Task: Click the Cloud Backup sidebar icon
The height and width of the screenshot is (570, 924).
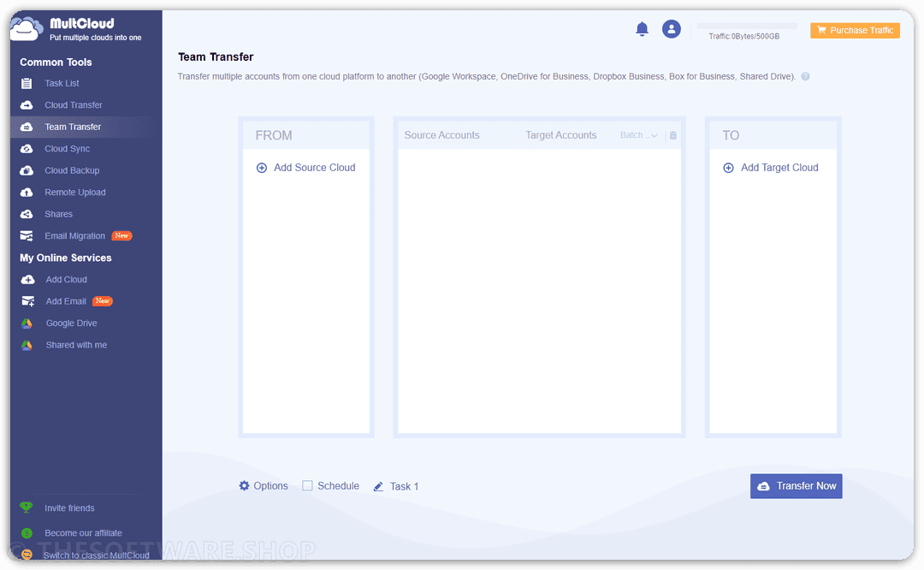Action: click(27, 170)
